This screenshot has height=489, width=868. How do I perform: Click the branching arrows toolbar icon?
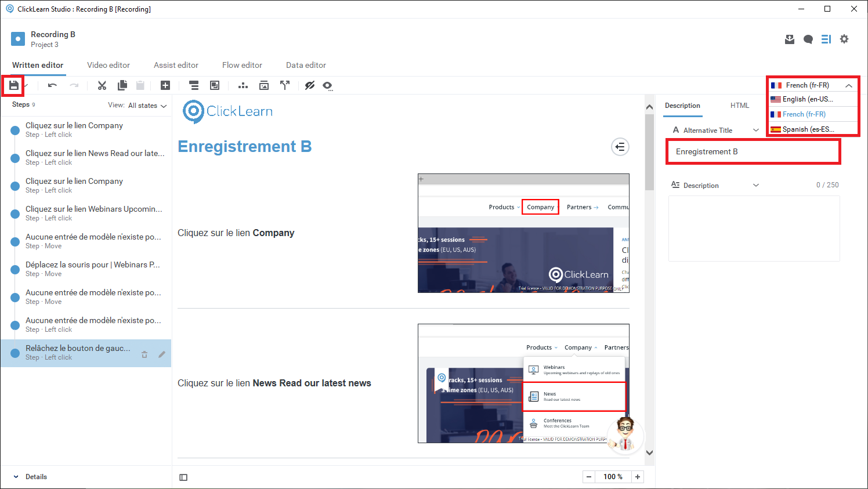coord(285,86)
